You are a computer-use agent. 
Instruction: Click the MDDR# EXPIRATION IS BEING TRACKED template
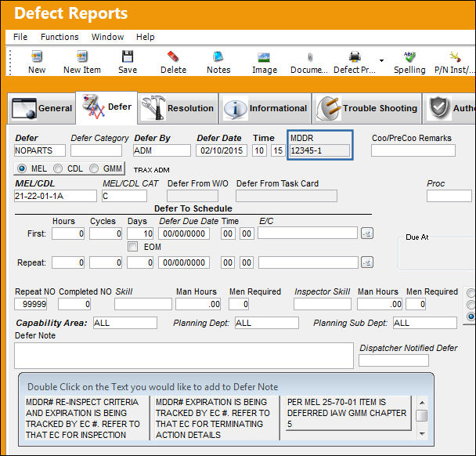point(217,418)
